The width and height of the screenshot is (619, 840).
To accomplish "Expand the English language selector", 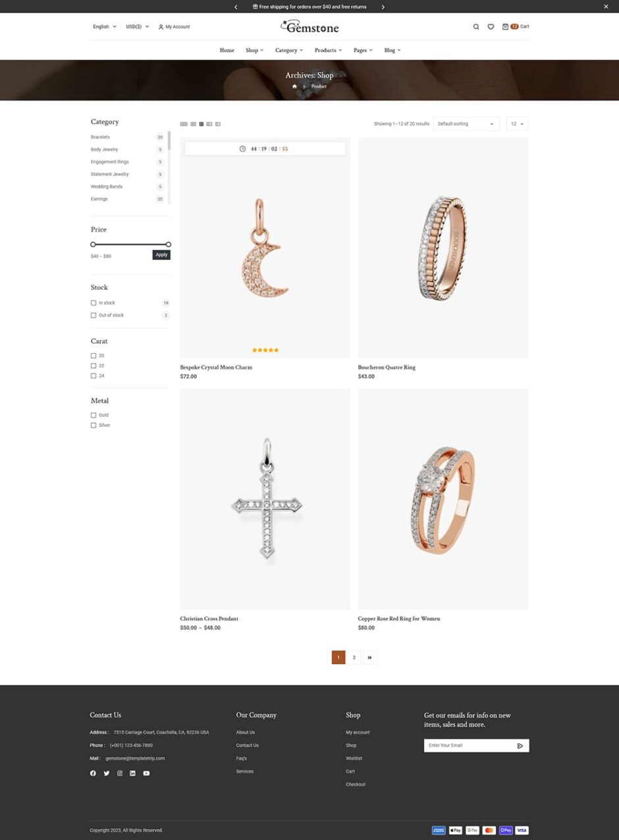I will click(x=105, y=27).
